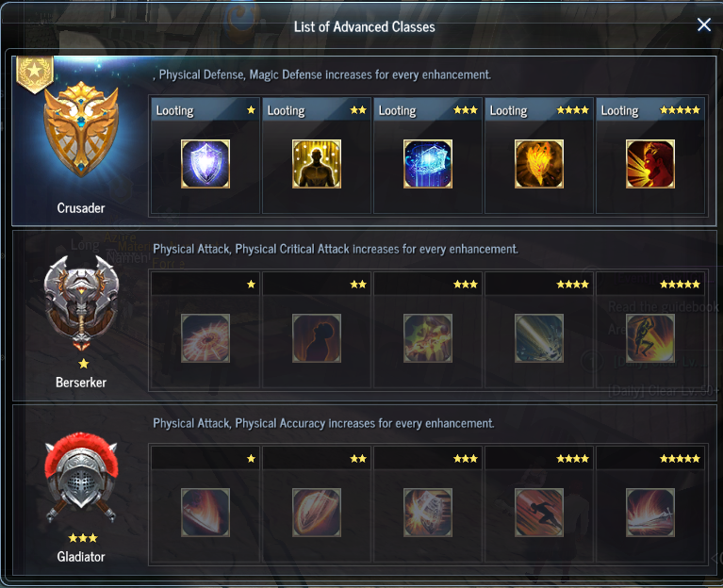This screenshot has height=588, width=723.
Task: Click Crusader five-star red shout skill
Action: [x=650, y=164]
